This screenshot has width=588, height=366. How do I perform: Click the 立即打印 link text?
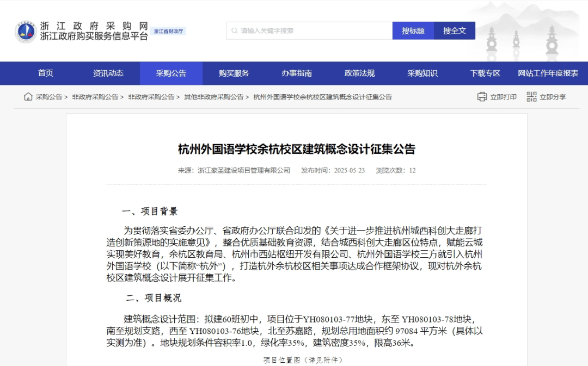tap(503, 97)
